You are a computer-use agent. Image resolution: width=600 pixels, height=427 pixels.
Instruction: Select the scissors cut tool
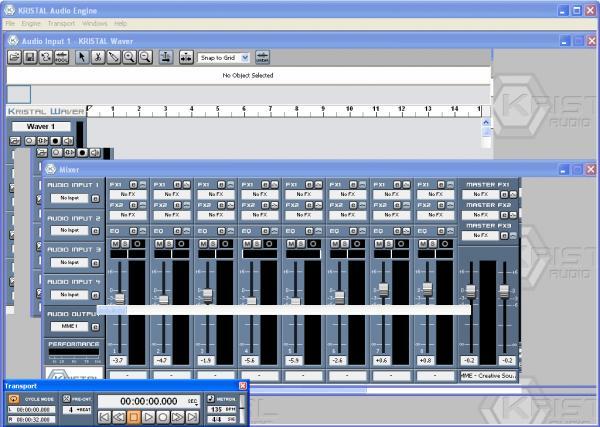pyautogui.click(x=98, y=58)
